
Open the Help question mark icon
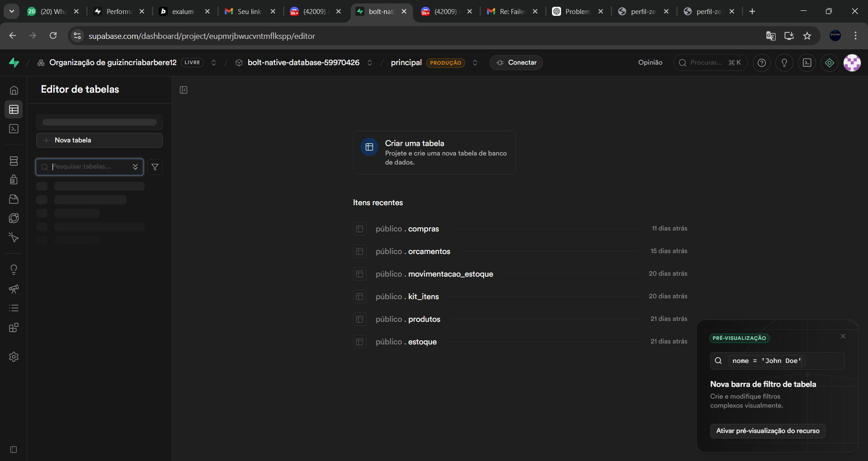point(762,63)
